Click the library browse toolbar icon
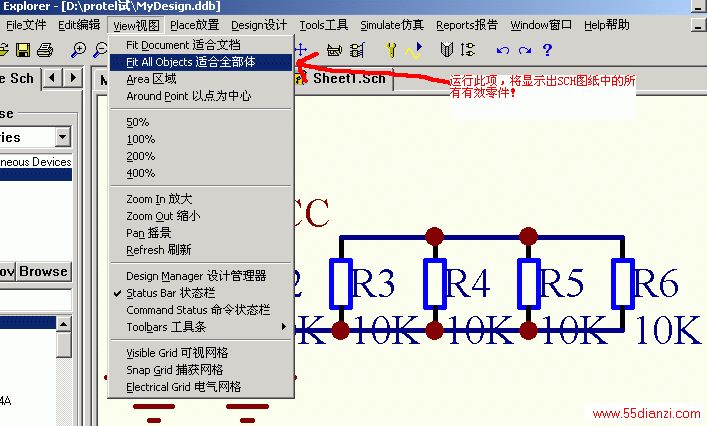Viewport: 707px width, 426px height. 357,50
